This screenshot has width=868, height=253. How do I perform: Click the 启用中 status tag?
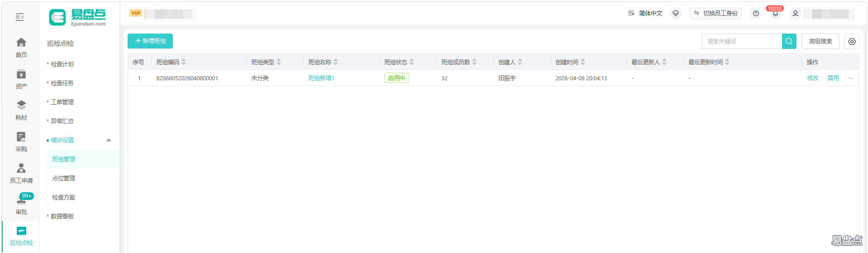(396, 78)
